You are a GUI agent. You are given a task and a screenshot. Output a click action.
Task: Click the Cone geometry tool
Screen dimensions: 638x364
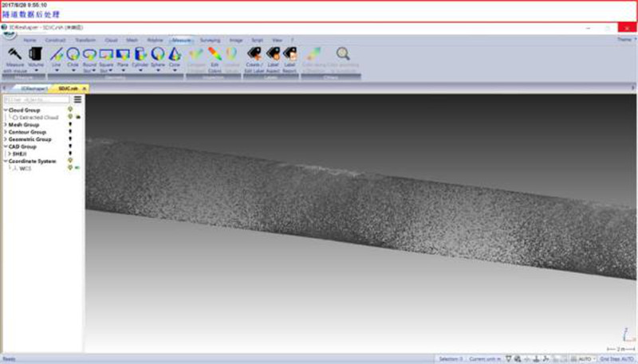pos(174,55)
